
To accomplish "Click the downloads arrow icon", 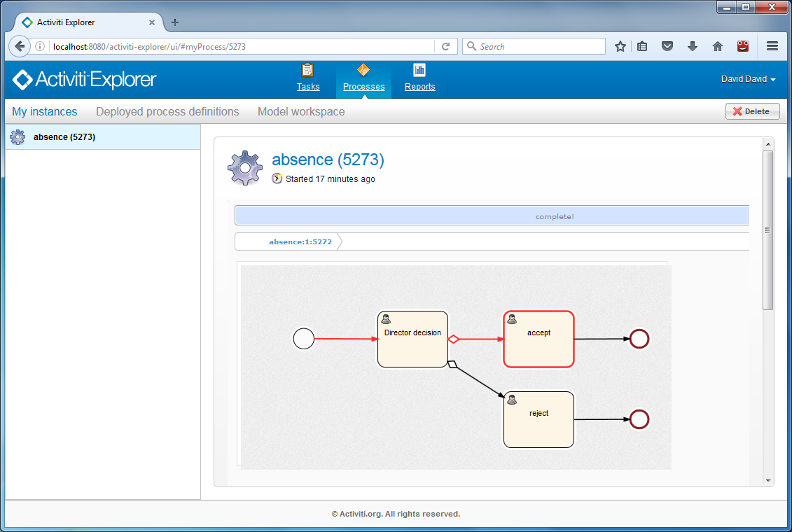I will [x=693, y=46].
